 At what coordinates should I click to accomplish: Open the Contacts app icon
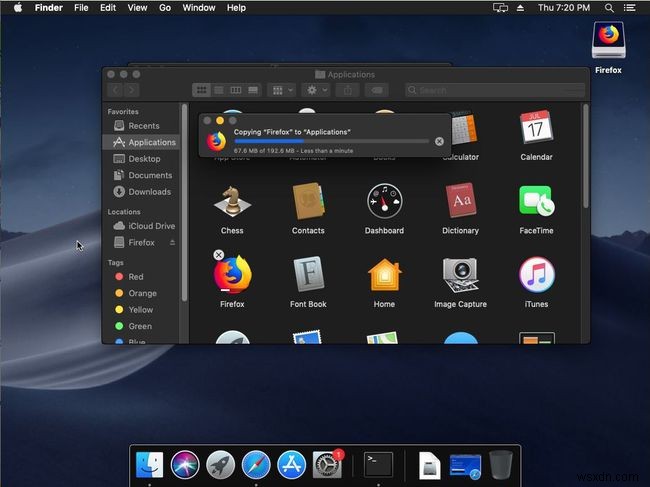point(308,201)
